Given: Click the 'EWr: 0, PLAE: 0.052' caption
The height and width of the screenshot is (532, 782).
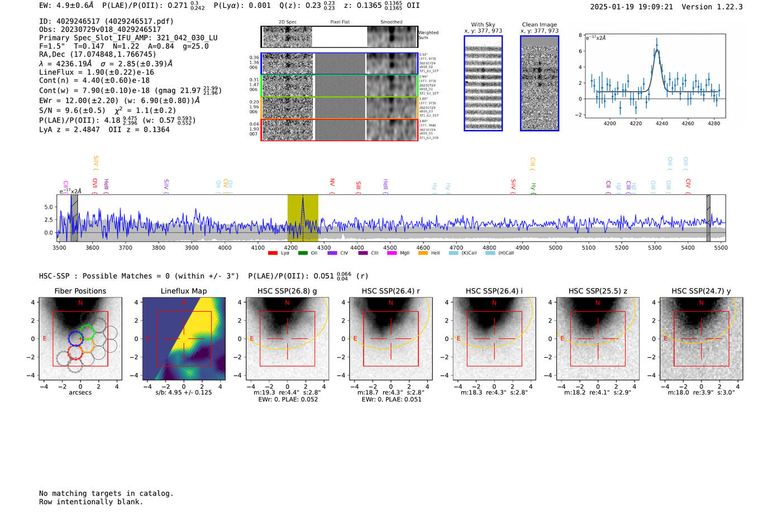Looking at the screenshot, I should [288, 399].
